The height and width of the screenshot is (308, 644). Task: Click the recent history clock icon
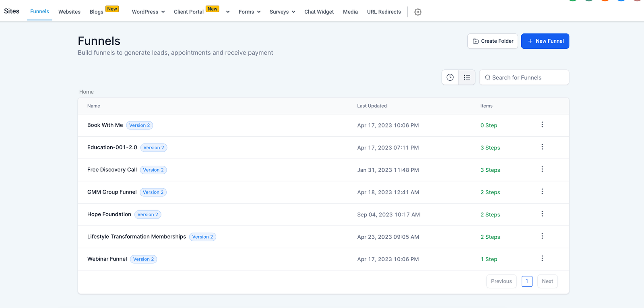450,77
